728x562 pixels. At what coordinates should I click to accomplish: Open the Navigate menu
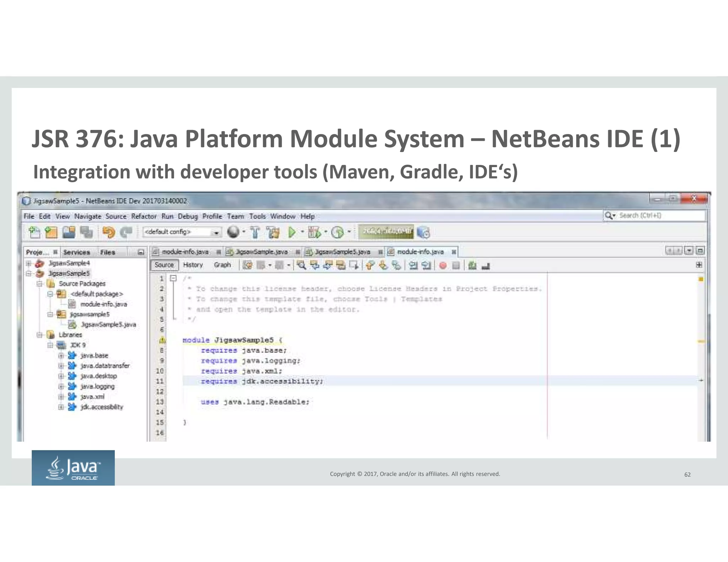pos(87,216)
